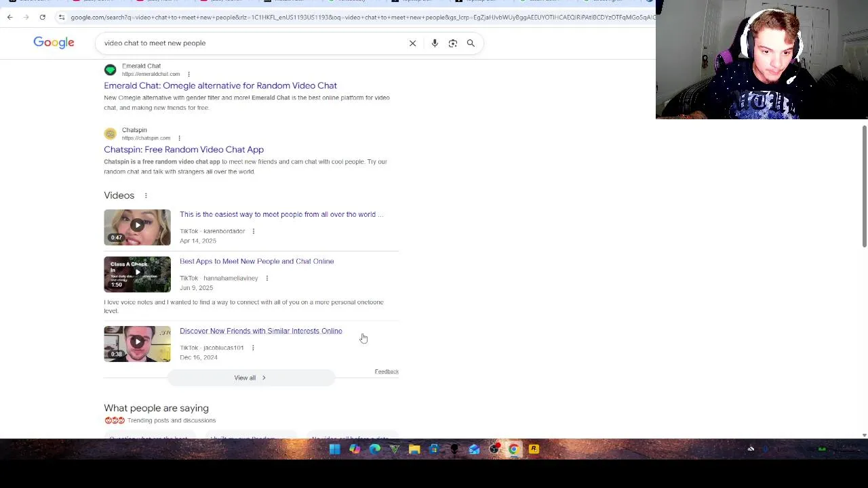This screenshot has width=868, height=488.
Task: Open site information icon in address bar
Action: [62, 17]
